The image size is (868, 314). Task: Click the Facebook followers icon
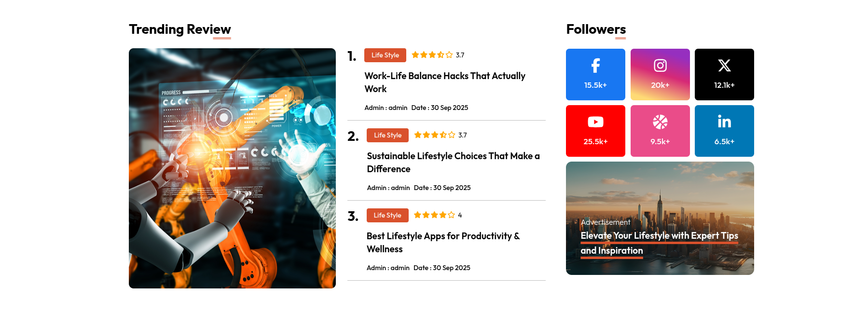pyautogui.click(x=595, y=66)
